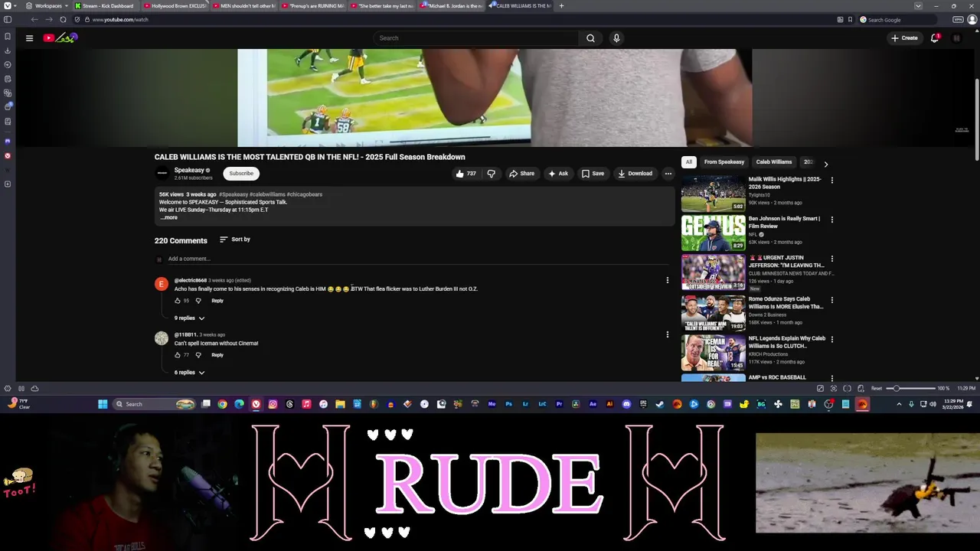980x551 pixels.
Task: Reset the page zoom level
Action: tap(877, 388)
